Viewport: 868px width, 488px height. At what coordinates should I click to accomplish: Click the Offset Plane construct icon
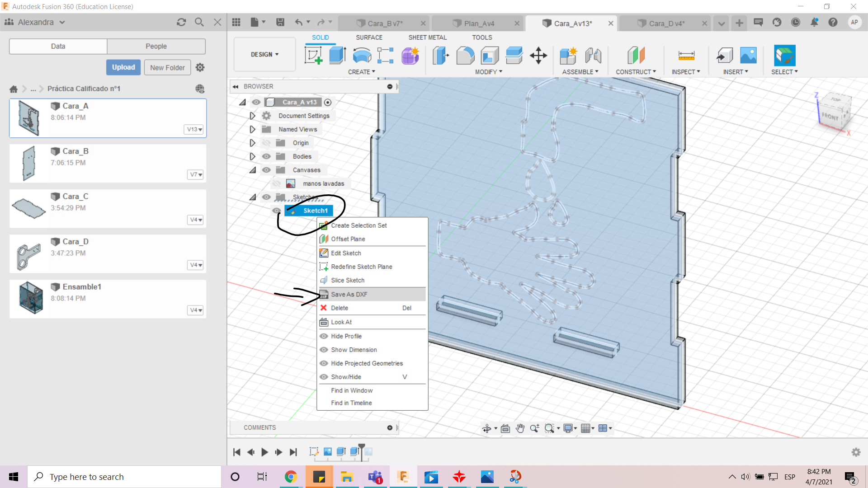coord(636,56)
